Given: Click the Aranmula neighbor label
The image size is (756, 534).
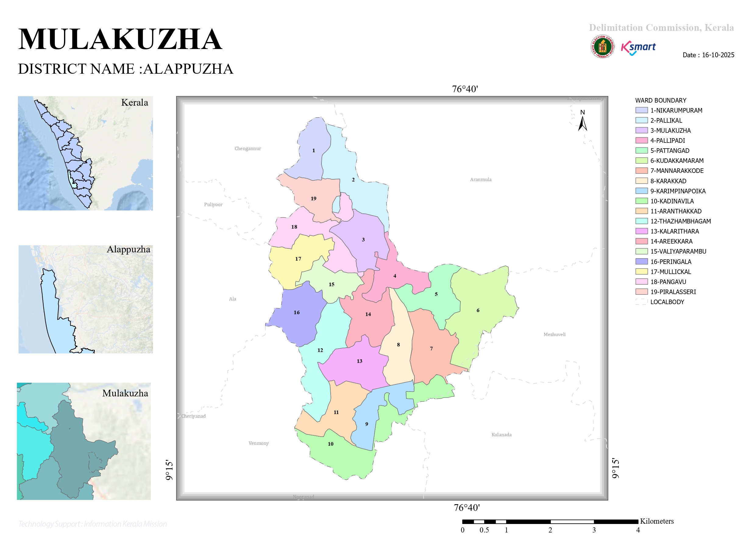Looking at the screenshot, I should point(481,179).
